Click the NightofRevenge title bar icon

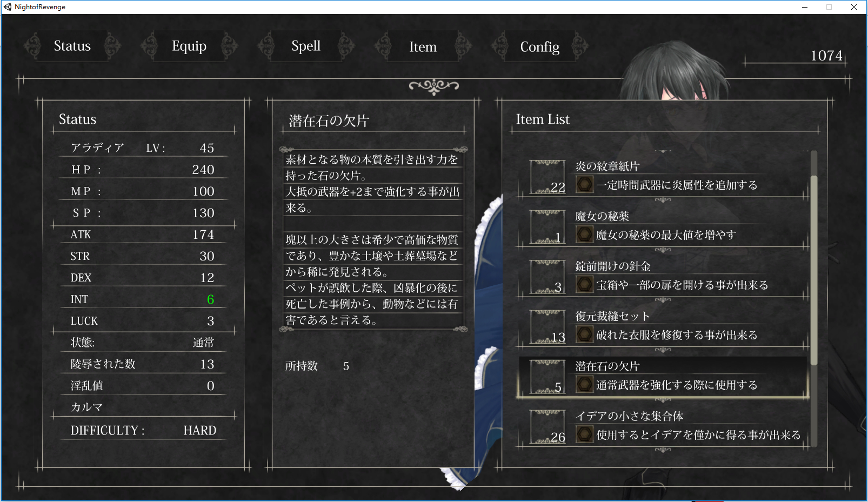point(8,7)
